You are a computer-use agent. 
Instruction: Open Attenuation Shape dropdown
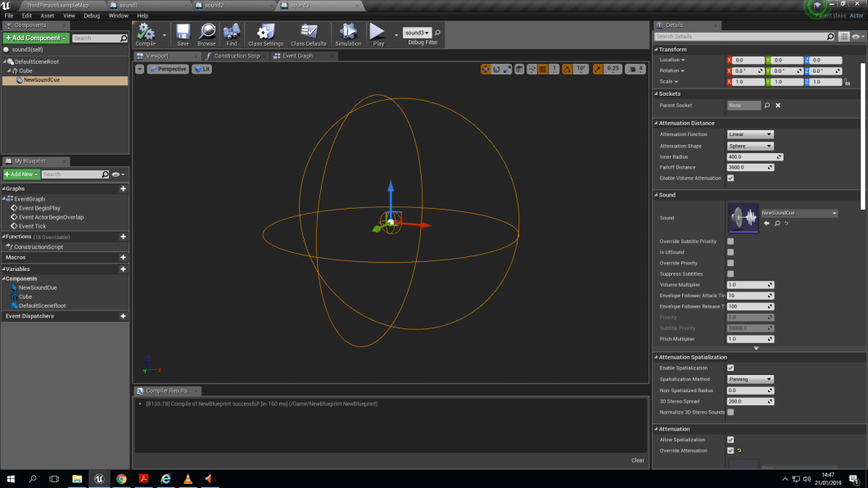coord(749,146)
